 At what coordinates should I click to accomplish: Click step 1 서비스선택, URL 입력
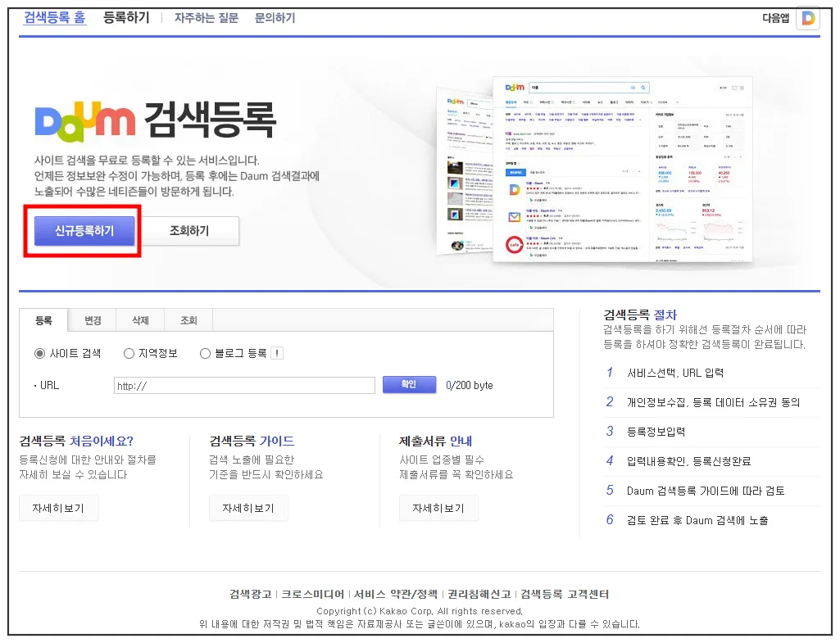(675, 374)
